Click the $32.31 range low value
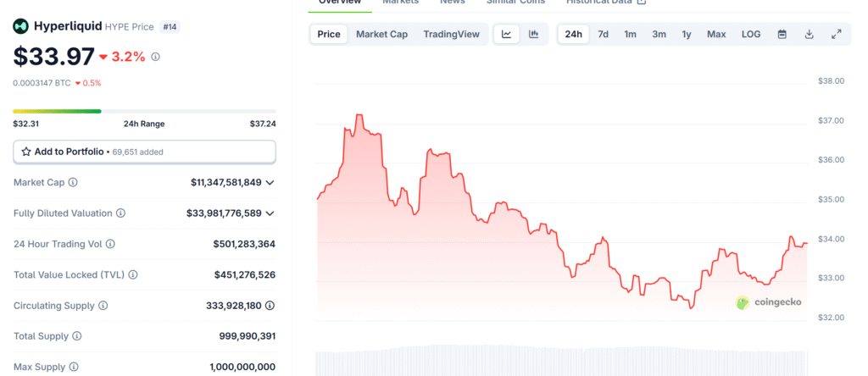 pyautogui.click(x=26, y=124)
